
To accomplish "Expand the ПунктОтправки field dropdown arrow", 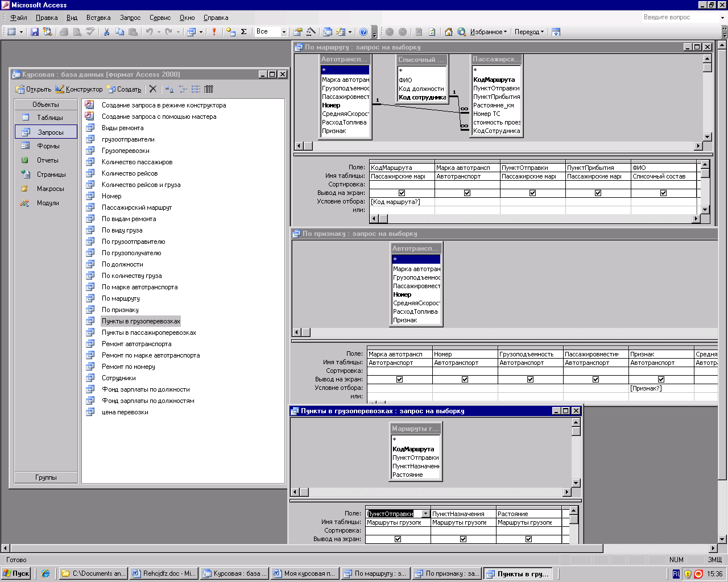I will click(x=425, y=514).
